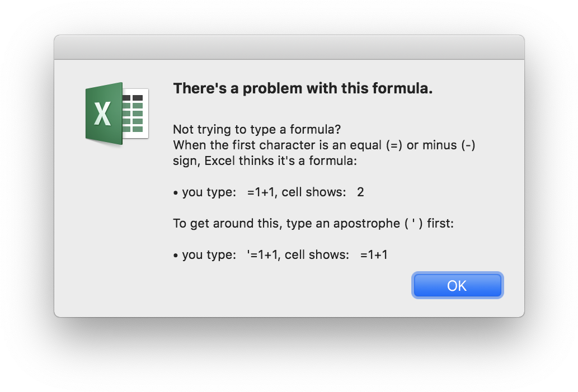Screen dimensions: 578x392
Task: Click the dialog's empty title bar
Action: point(289,48)
